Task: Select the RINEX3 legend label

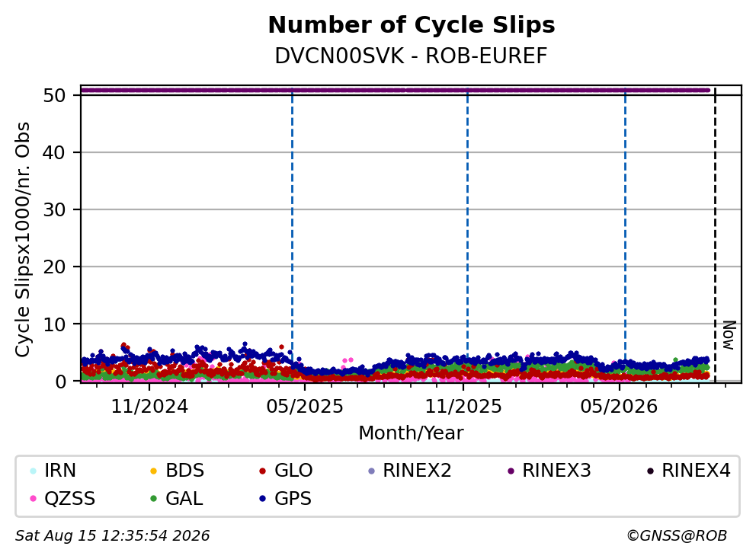Action: tap(556, 471)
